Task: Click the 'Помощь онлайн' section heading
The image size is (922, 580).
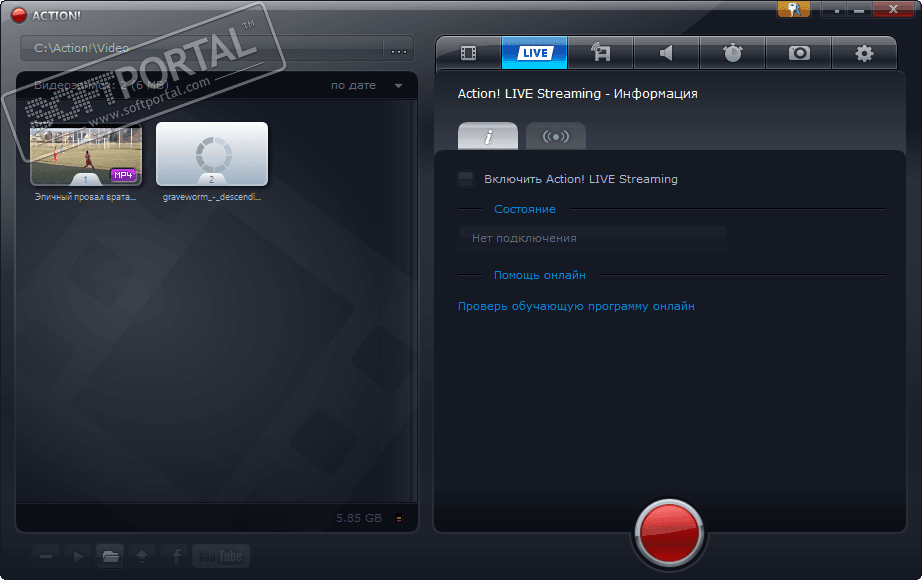Action: [x=540, y=275]
